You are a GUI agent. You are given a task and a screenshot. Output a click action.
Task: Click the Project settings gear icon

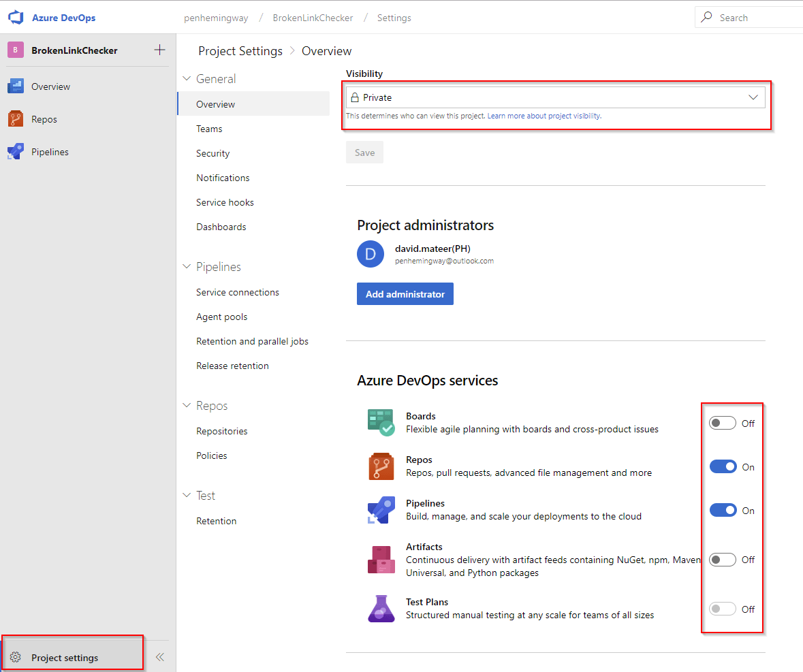coord(16,657)
